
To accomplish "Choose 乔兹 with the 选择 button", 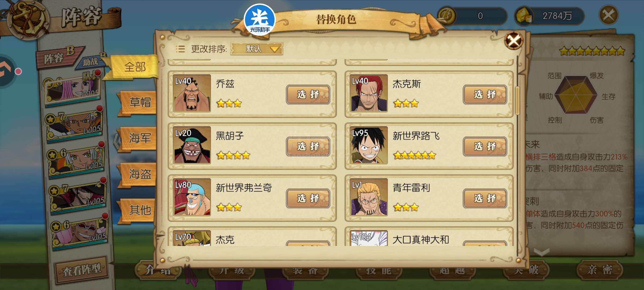I will click(x=308, y=95).
